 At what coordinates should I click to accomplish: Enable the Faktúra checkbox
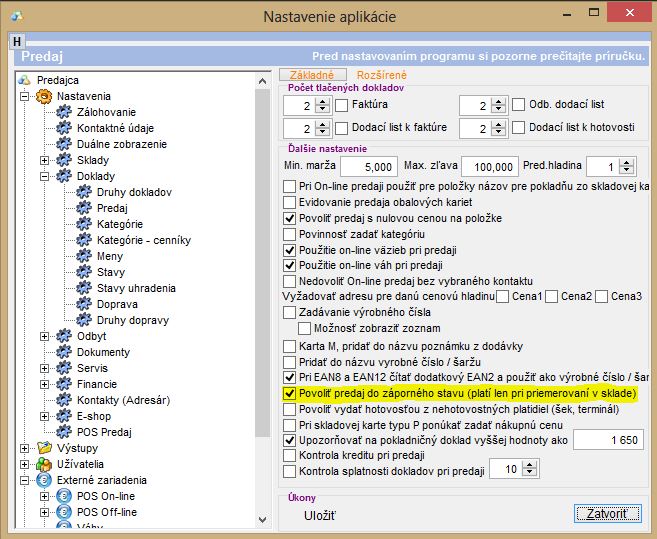341,104
